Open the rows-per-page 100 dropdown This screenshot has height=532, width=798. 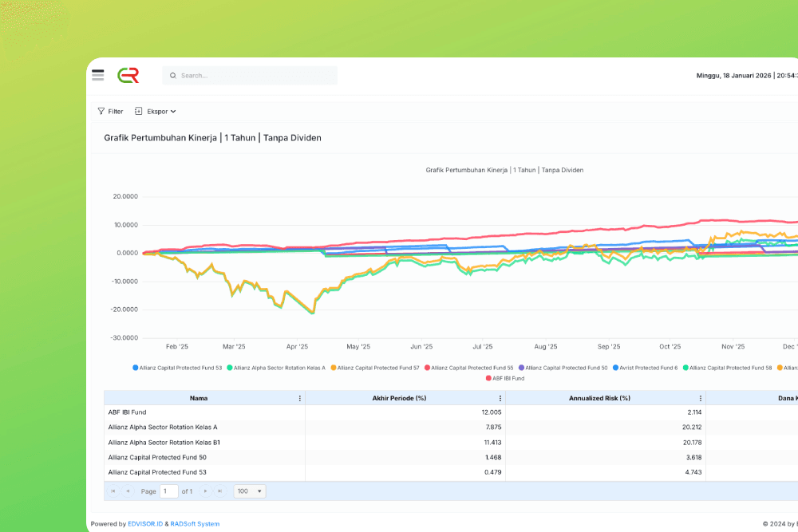pyautogui.click(x=250, y=491)
